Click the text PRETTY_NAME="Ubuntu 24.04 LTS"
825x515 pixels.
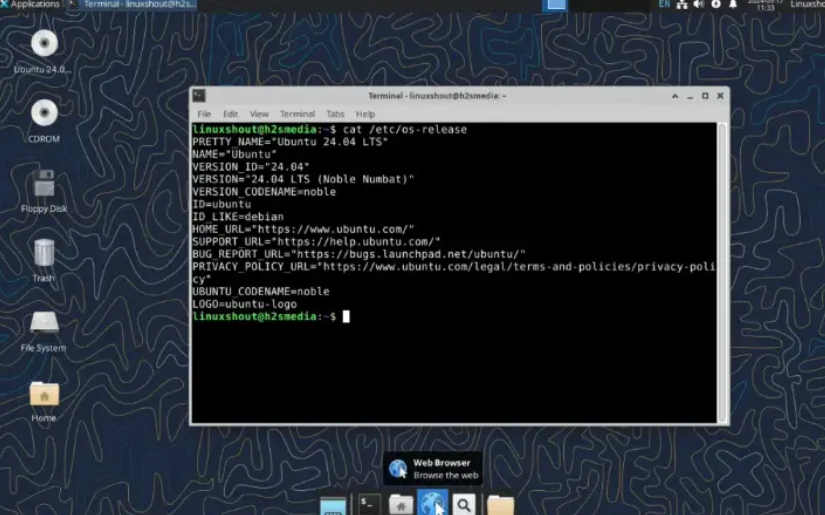(290, 142)
